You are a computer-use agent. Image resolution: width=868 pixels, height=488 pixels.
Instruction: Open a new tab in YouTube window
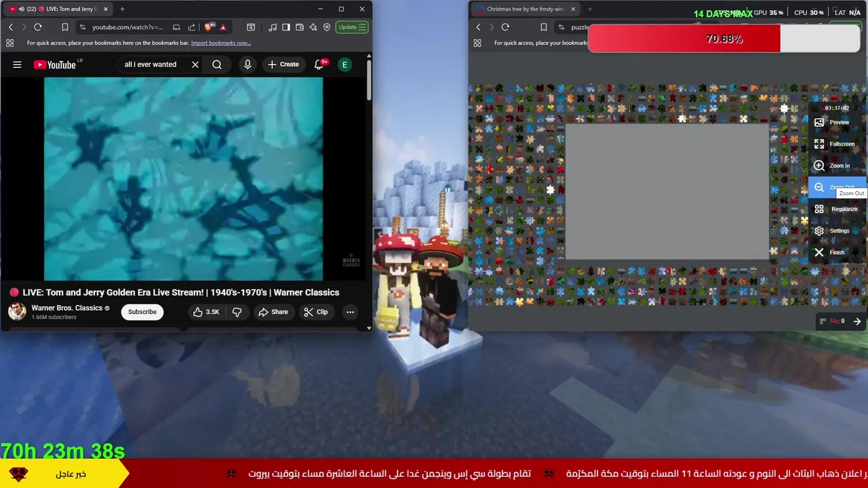coord(122,9)
